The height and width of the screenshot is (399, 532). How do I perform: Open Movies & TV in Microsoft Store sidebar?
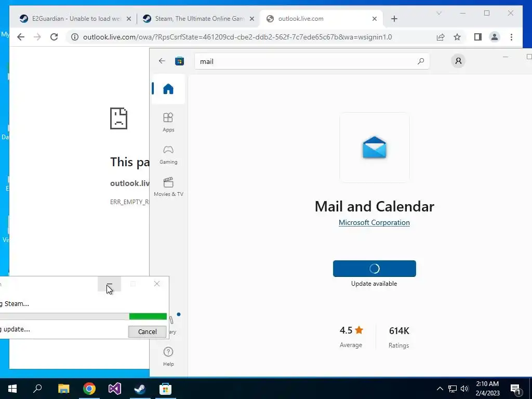168,187
